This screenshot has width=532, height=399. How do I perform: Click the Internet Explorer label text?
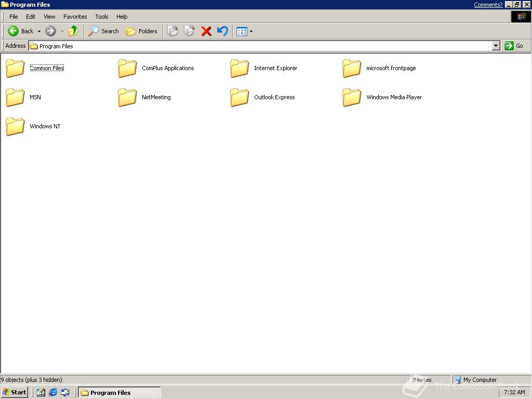pos(275,68)
